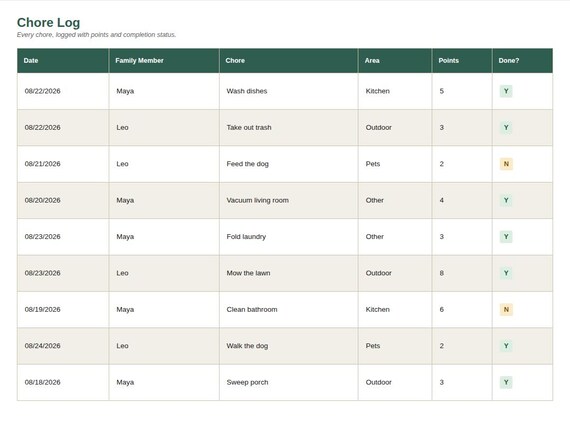
Task: Click the 08/22/2026 date in Wash dishes row
Action: pos(43,91)
